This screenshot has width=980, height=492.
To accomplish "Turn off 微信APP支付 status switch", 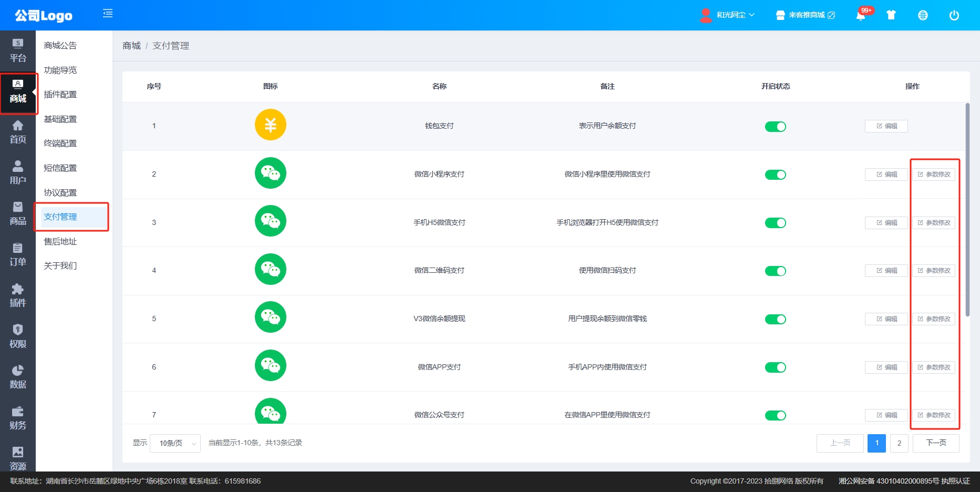I will click(775, 367).
